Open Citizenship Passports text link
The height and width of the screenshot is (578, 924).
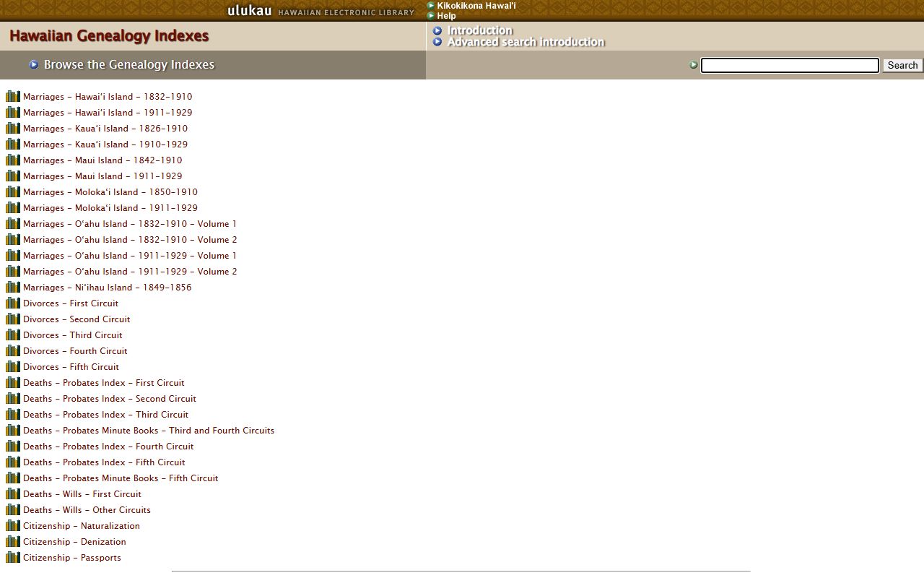(72, 557)
